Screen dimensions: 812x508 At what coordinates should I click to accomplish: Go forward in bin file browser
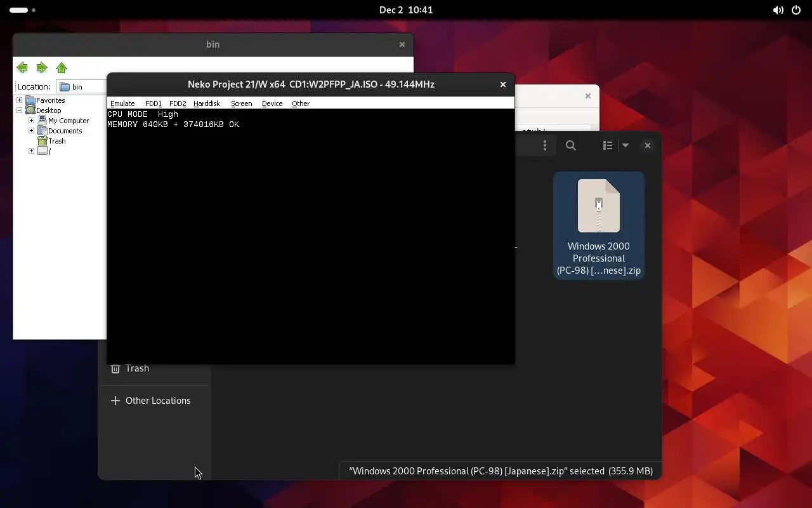42,68
